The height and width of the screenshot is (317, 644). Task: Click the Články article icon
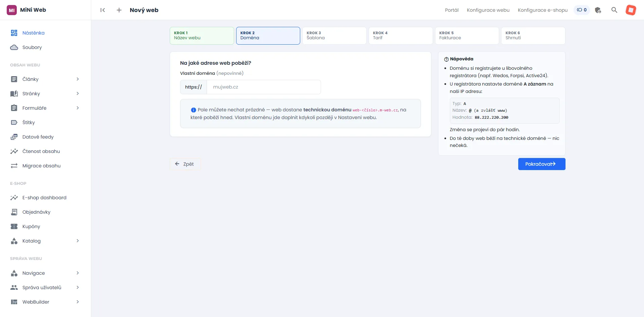point(14,79)
